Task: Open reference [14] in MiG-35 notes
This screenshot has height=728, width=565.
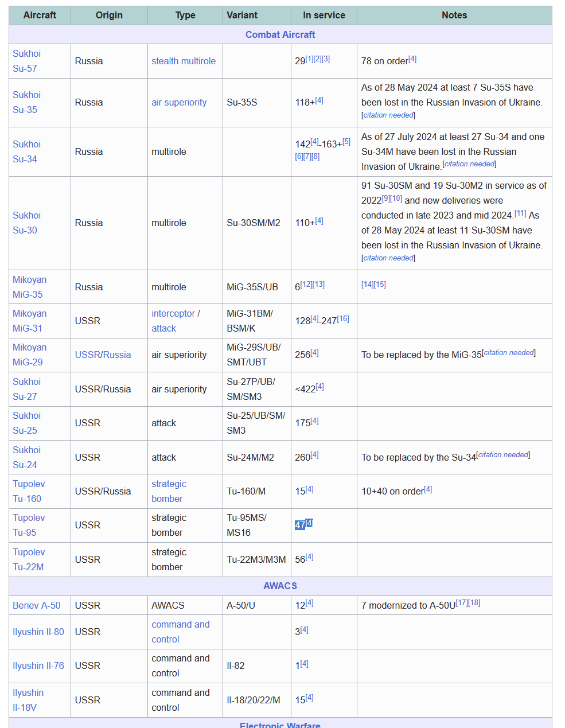Action: click(367, 285)
